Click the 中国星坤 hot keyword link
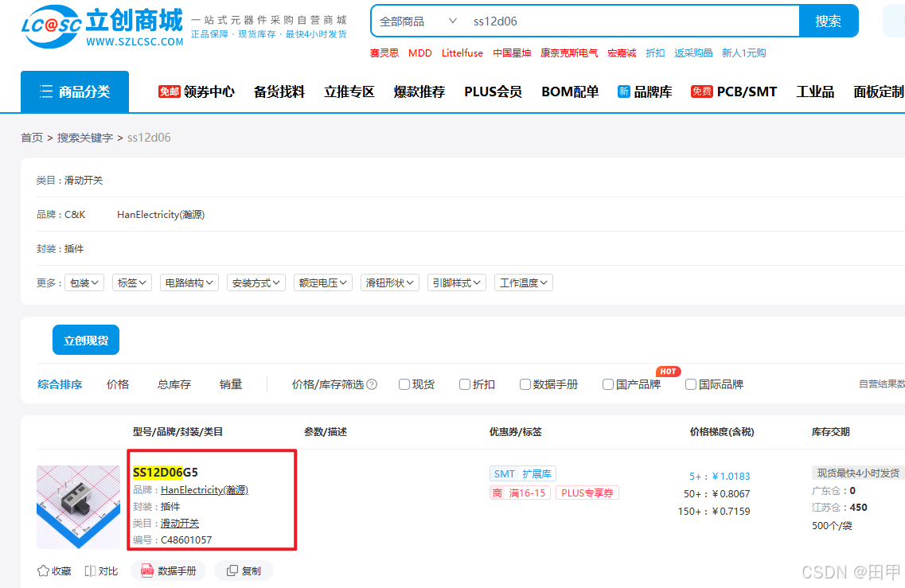The image size is (905, 588). [512, 53]
